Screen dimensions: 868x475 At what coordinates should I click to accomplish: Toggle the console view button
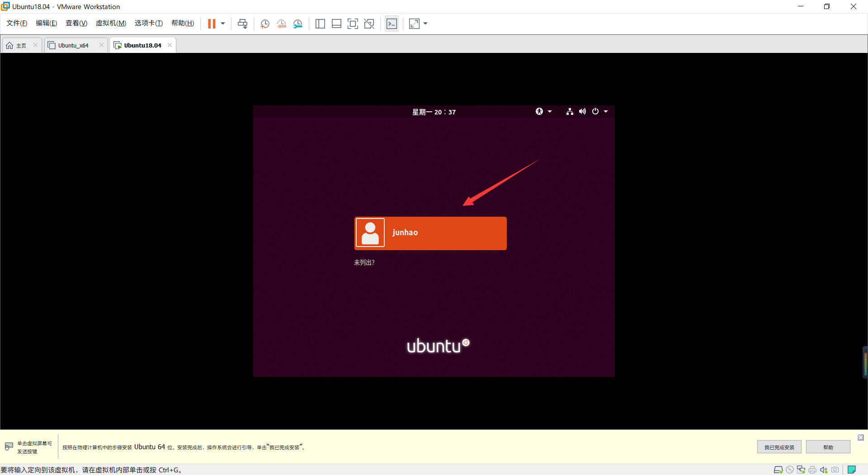coord(392,24)
